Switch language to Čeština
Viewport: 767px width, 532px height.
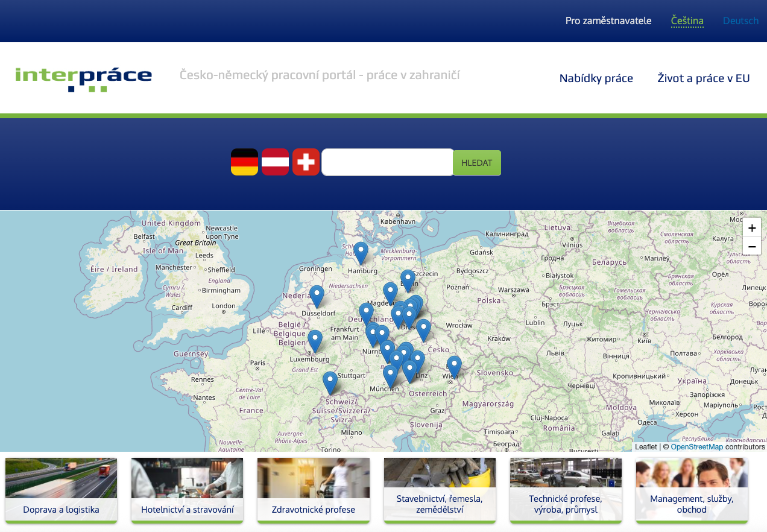point(687,21)
